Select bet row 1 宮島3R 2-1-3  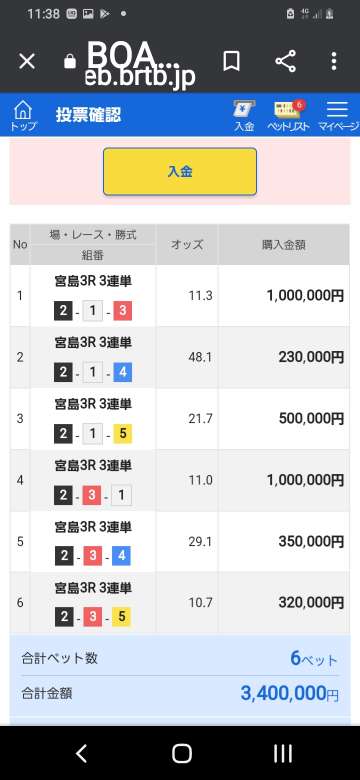pos(180,296)
